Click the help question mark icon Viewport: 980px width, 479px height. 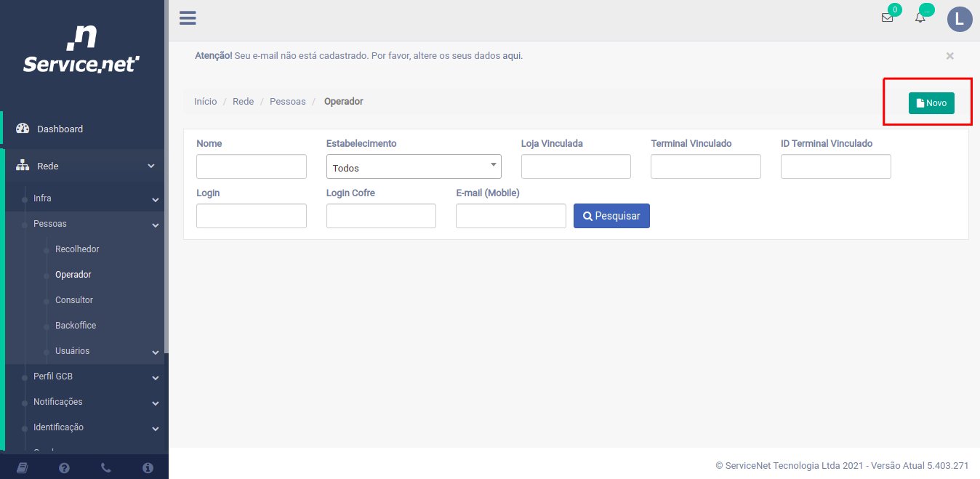point(64,467)
